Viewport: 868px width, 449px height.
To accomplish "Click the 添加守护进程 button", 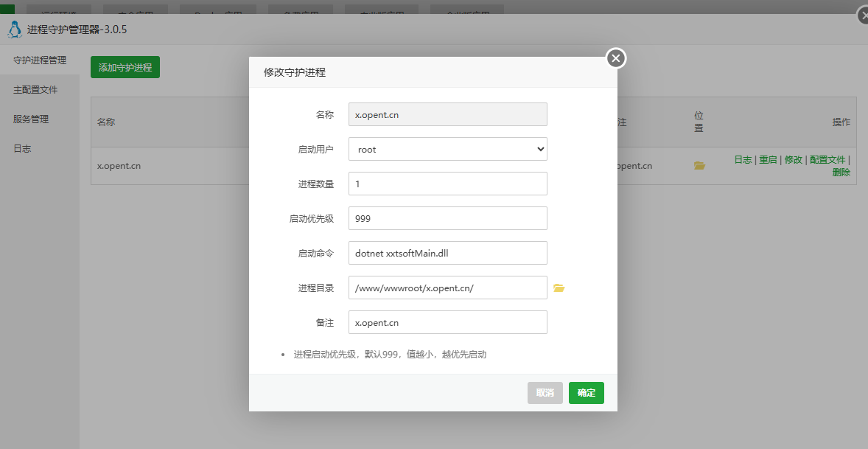I will (x=125, y=66).
